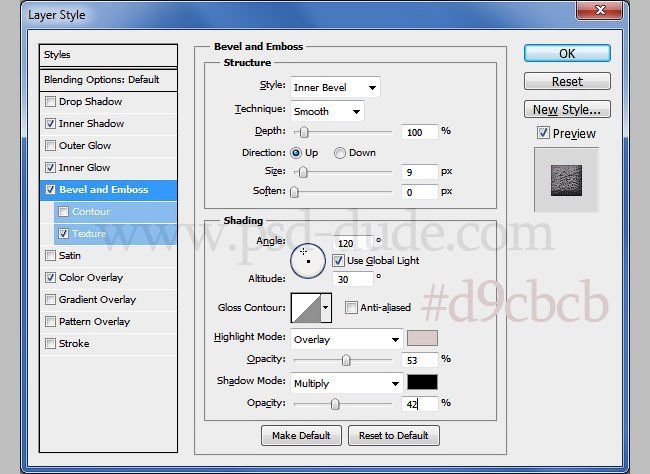This screenshot has width=650, height=474.
Task: Uncheck the Color Overlay checkbox
Action: 50,277
